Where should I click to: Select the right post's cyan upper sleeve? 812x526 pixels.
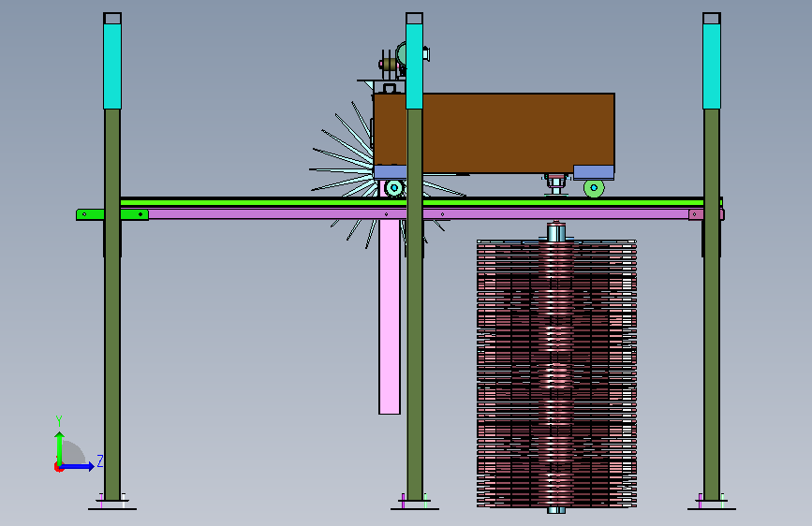click(x=712, y=66)
